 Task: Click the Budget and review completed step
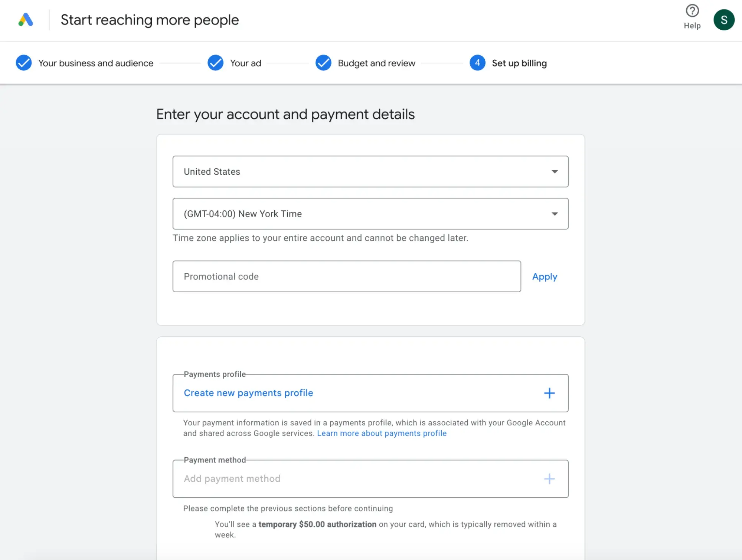365,63
